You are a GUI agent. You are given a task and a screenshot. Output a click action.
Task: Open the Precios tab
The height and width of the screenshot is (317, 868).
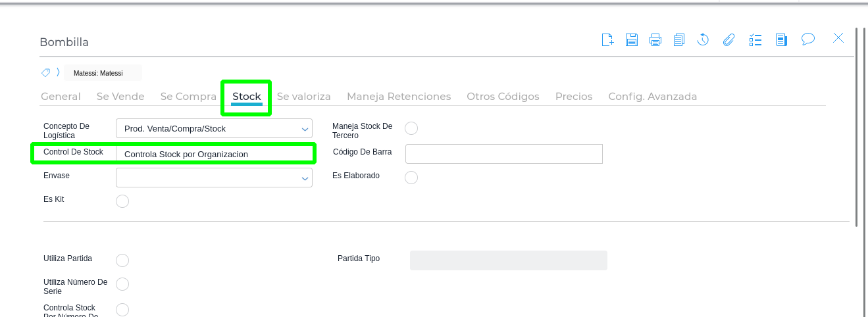pyautogui.click(x=574, y=97)
